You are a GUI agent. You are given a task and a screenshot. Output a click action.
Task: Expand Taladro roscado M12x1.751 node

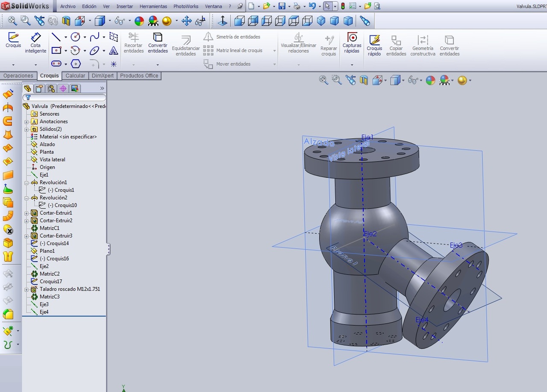click(26, 289)
